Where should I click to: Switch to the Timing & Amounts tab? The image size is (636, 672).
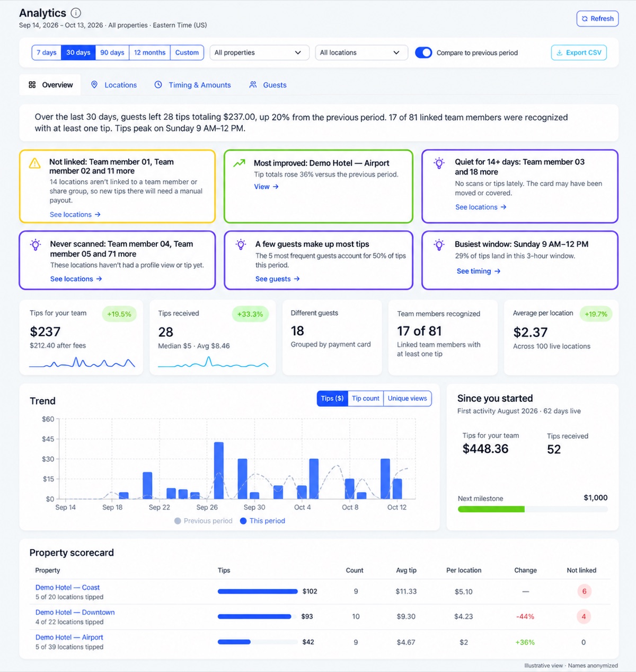tap(193, 85)
